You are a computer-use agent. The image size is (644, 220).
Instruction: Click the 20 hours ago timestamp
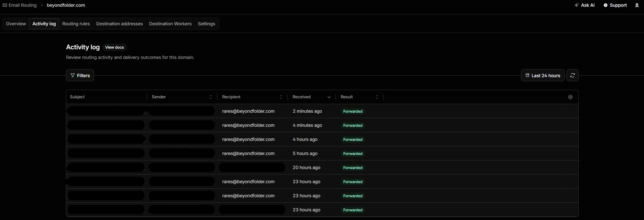coord(306,167)
